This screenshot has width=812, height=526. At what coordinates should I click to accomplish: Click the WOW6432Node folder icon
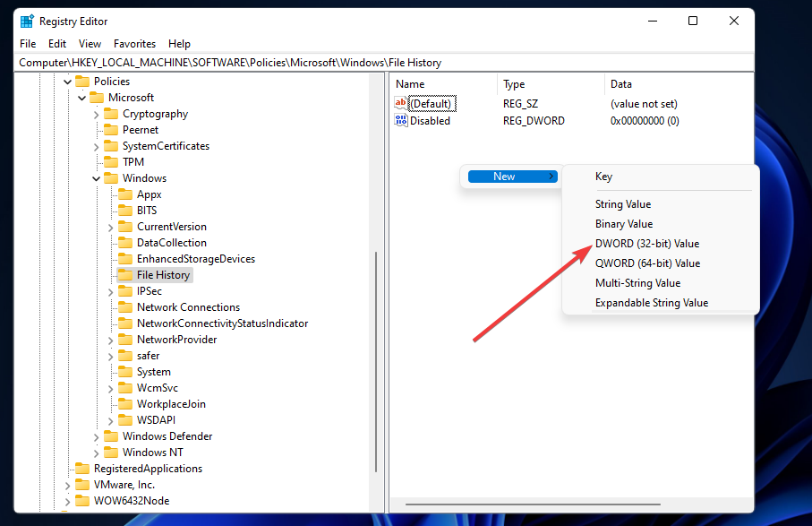[82, 501]
